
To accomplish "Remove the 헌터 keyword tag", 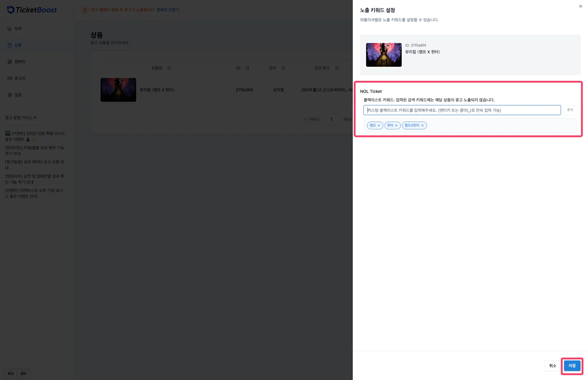I will [x=396, y=125].
